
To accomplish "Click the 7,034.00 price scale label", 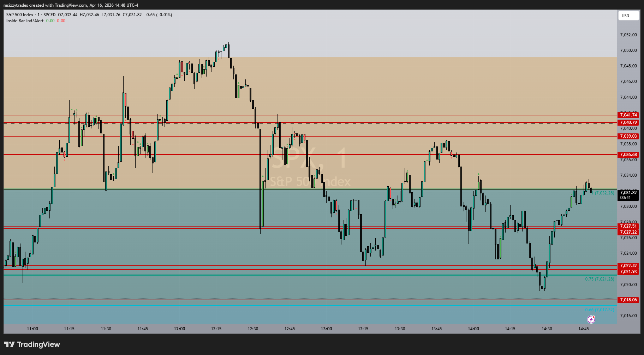I will (x=628, y=175).
